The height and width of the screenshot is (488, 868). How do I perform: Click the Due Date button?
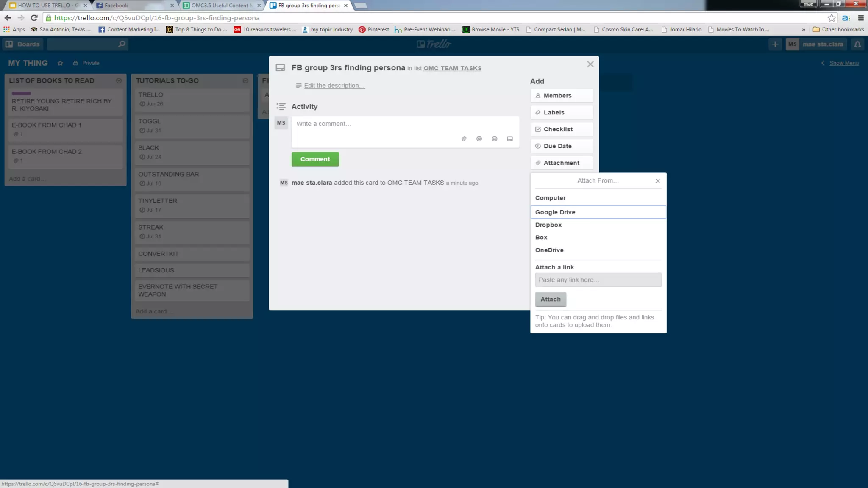tap(561, 146)
